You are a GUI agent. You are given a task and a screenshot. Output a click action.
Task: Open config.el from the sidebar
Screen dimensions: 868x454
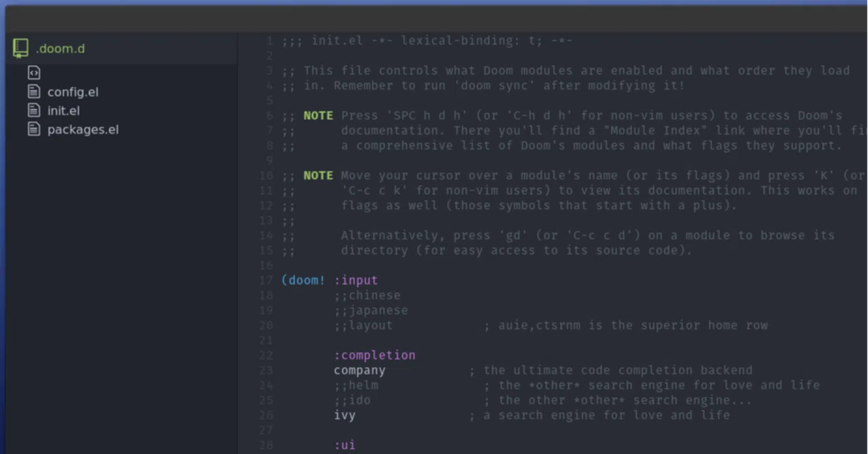click(x=73, y=92)
